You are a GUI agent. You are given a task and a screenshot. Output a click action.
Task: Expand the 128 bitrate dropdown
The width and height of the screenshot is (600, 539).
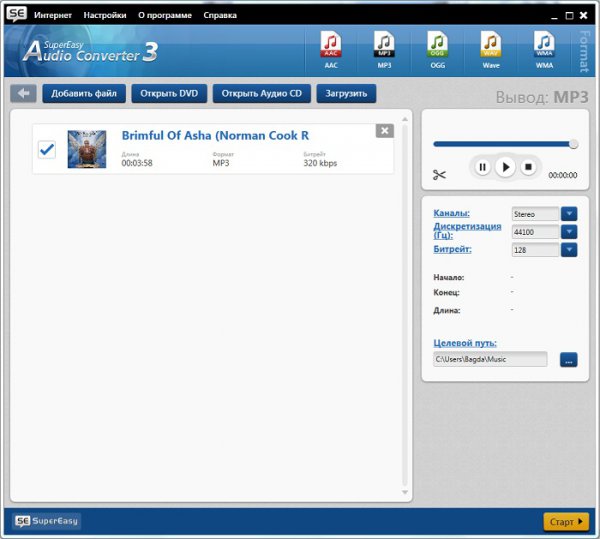coord(569,249)
